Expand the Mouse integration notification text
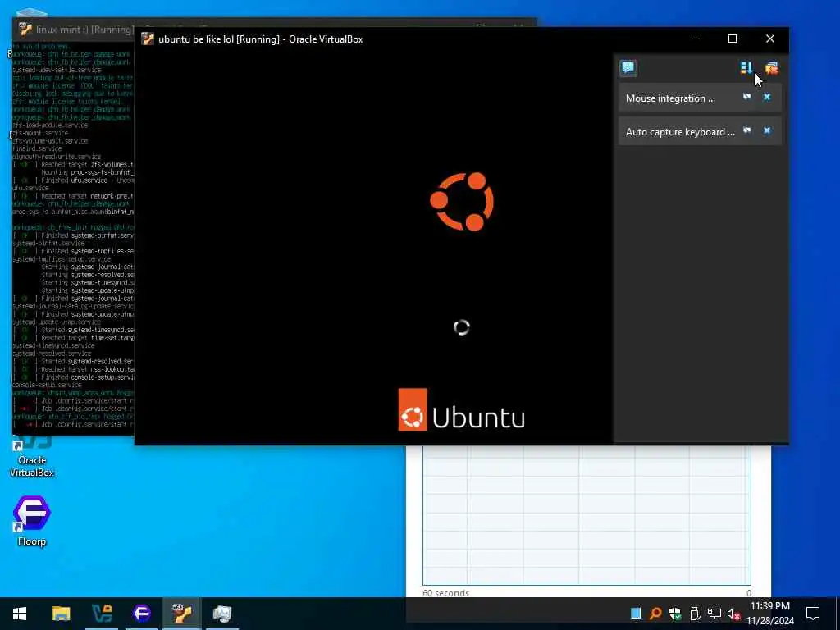 pyautogui.click(x=670, y=98)
